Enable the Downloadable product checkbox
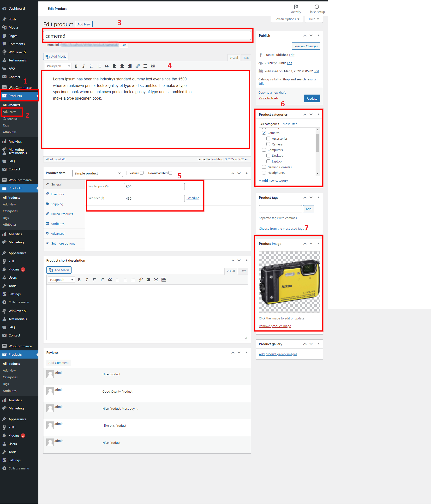Image resolution: width=431 pixels, height=504 pixels. (x=170, y=173)
